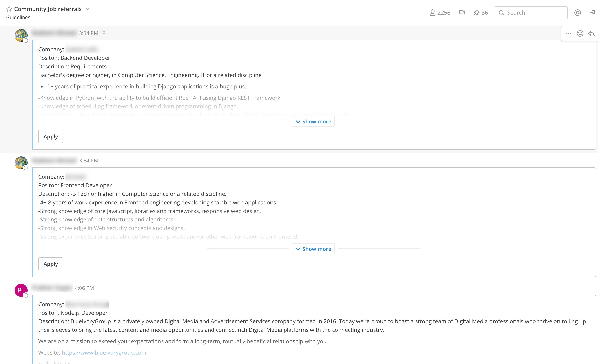Add emoji reaction to first post
Image resolution: width=598 pixels, height=364 pixels.
tap(580, 33)
